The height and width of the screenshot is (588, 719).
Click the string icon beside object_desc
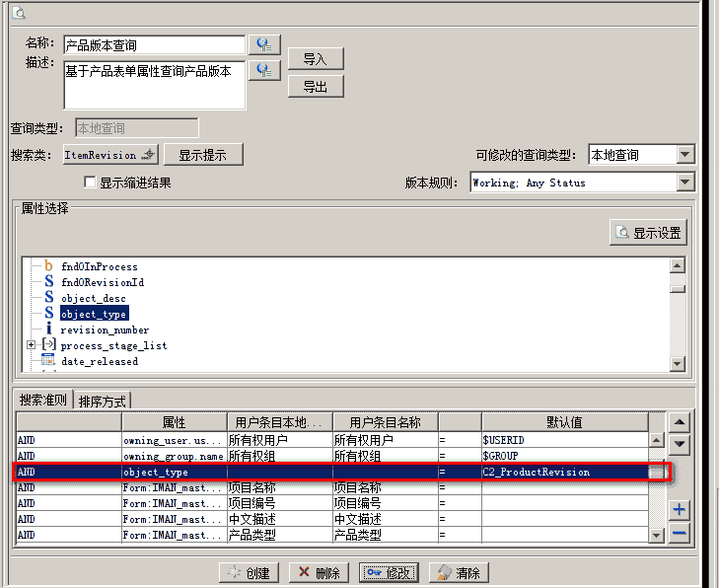pyautogui.click(x=49, y=297)
